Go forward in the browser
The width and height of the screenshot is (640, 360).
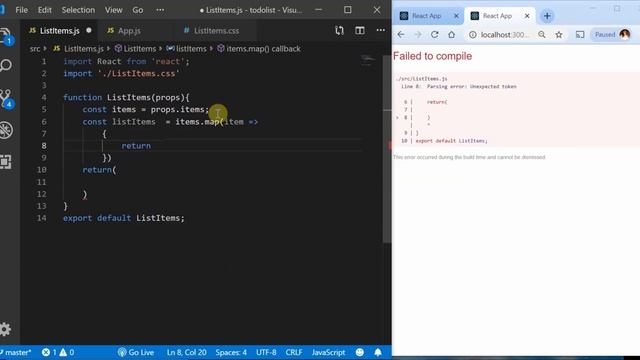coord(418,35)
